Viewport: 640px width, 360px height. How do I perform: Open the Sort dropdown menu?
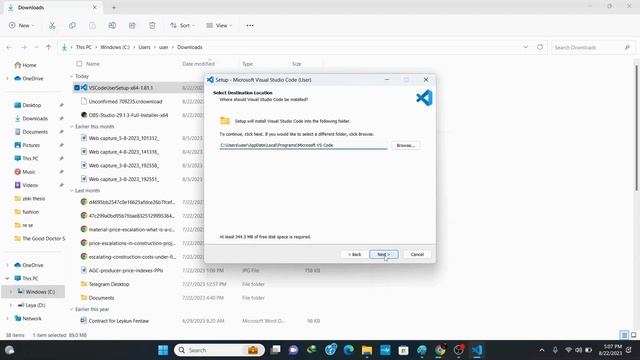[x=182, y=25]
